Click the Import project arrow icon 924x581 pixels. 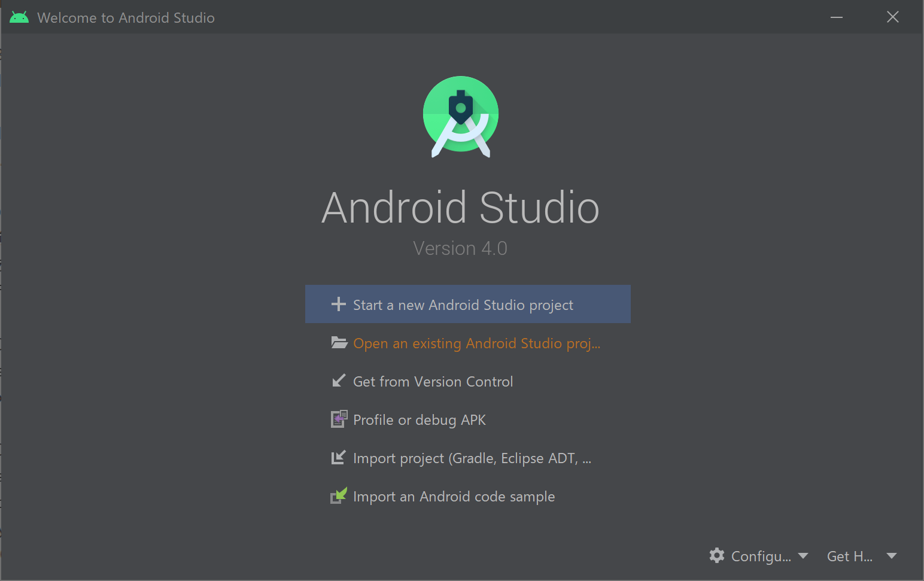point(339,457)
